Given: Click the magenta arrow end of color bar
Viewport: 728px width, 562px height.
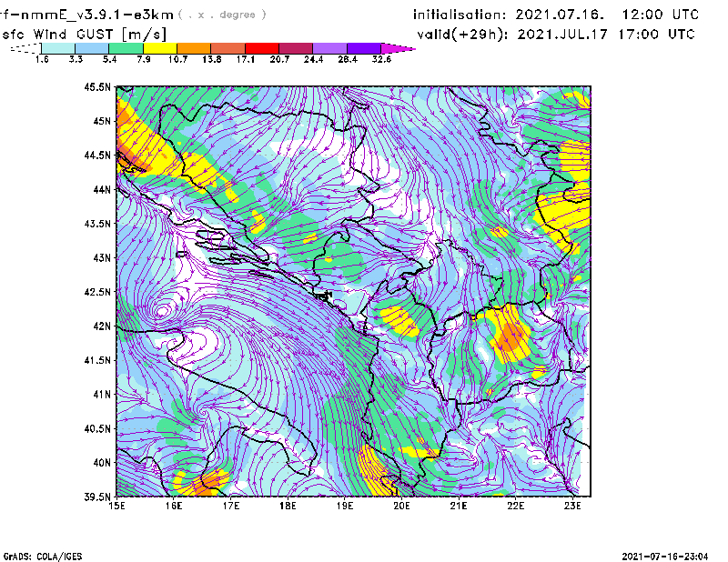Looking at the screenshot, I should (398, 48).
